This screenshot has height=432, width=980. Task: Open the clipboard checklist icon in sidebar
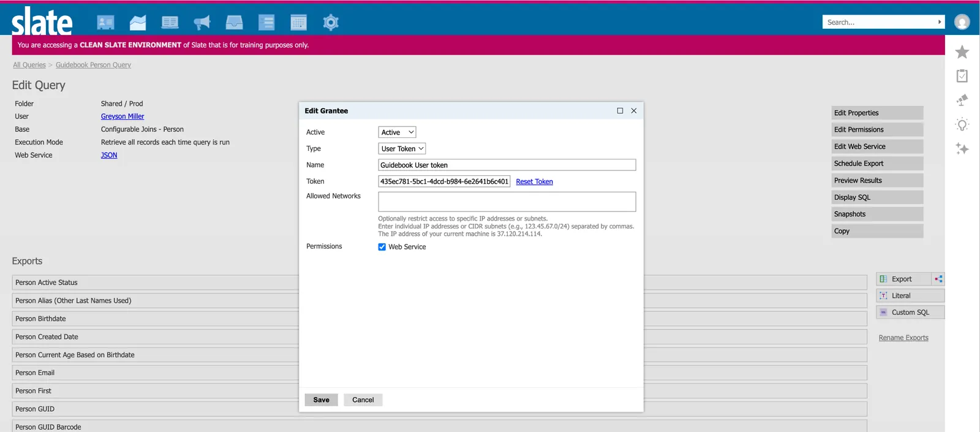tap(962, 76)
